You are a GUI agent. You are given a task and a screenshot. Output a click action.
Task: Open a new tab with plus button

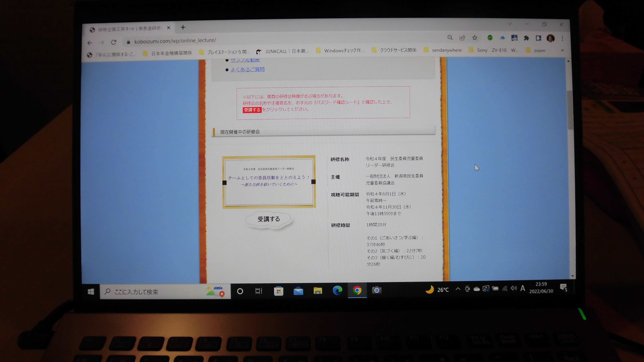183,27
